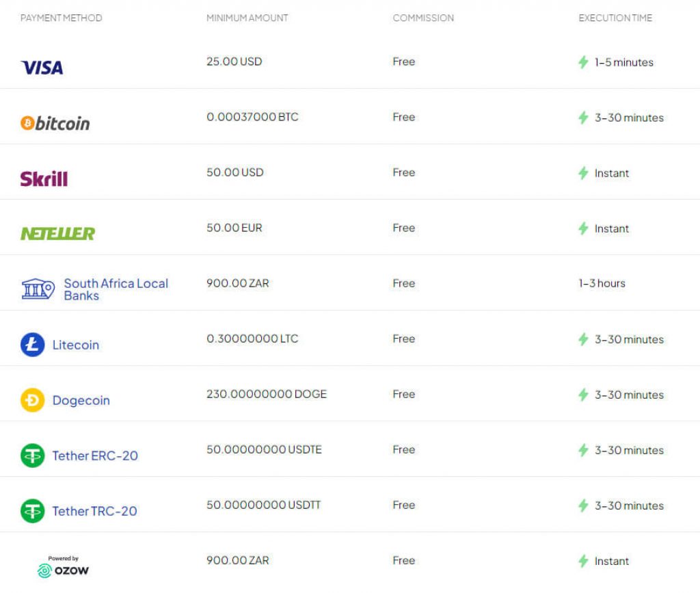Screen dimensions: 700x593
Task: Click the South Africa bank building icon
Action: pos(38,289)
